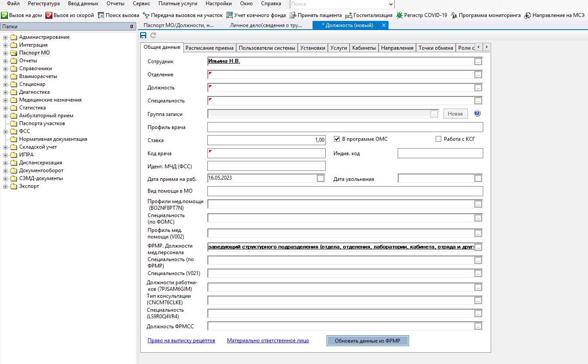
Task: Expand the Интеграция folder node
Action: click(6, 45)
